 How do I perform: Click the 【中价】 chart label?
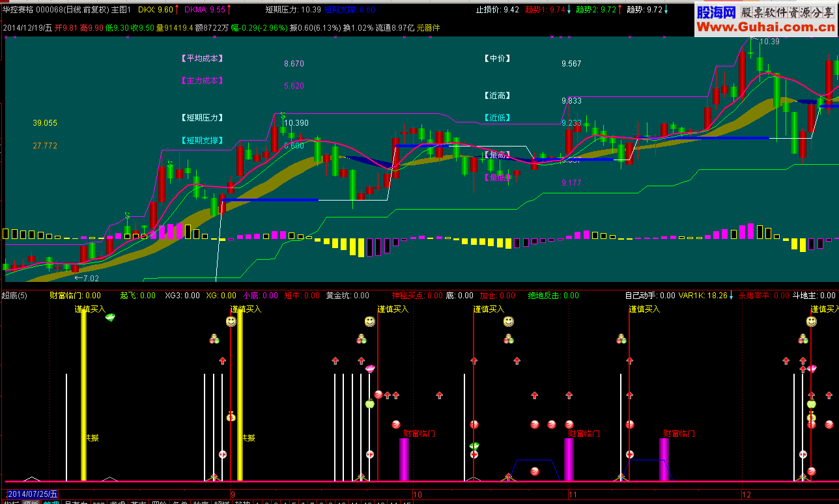[498, 58]
